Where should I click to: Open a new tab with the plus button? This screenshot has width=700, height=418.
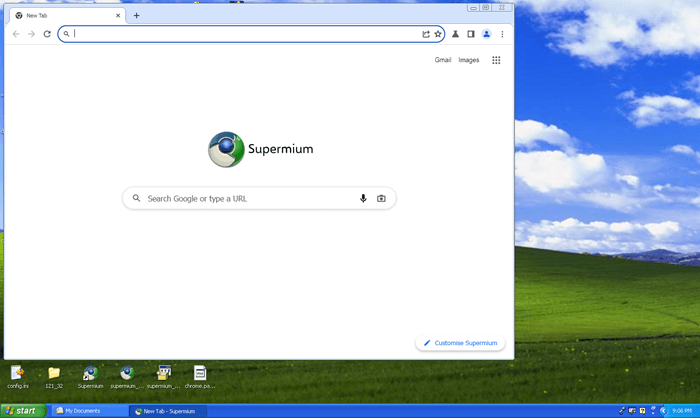point(137,15)
